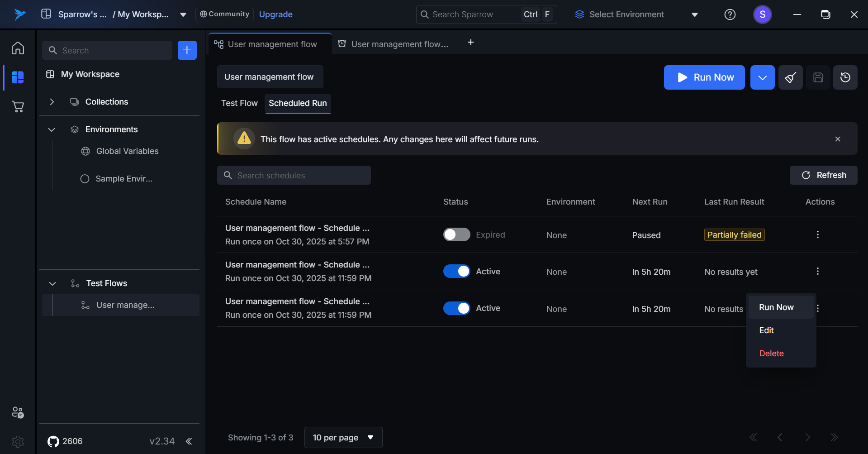Open the marketplace cart icon in sidebar
Image resolution: width=868 pixels, height=454 pixels.
click(x=18, y=107)
